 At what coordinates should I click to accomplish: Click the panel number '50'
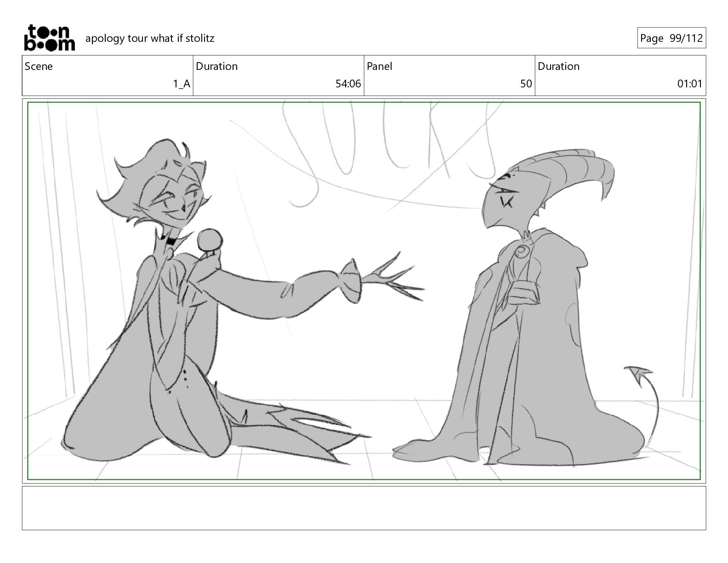[526, 84]
